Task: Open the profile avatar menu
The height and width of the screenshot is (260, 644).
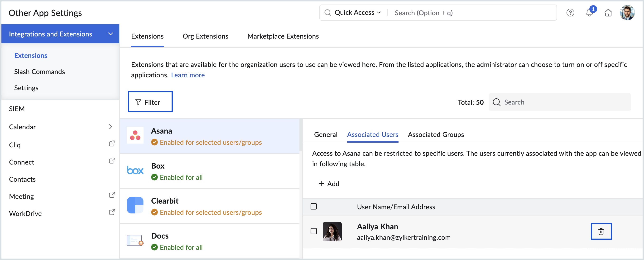Action: click(627, 13)
